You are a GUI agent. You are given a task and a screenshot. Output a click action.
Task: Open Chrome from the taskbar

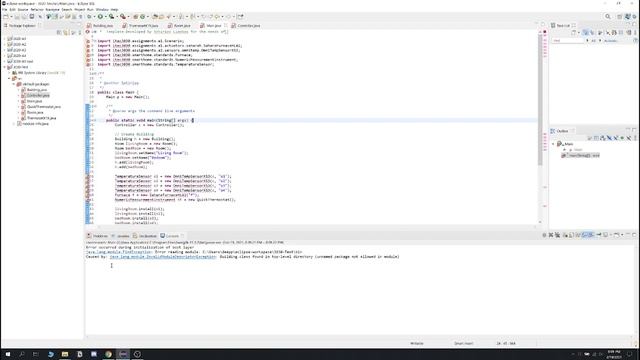coord(108,354)
